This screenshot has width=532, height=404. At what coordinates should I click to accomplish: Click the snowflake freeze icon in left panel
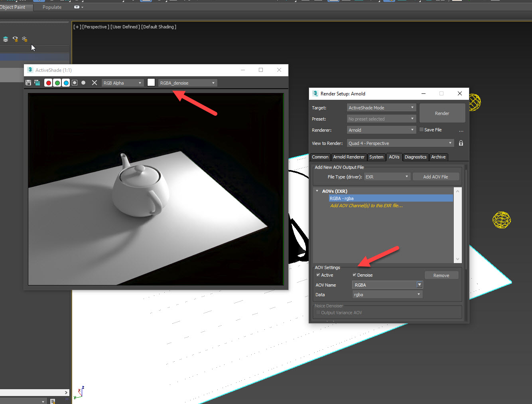pyautogui.click(x=24, y=39)
